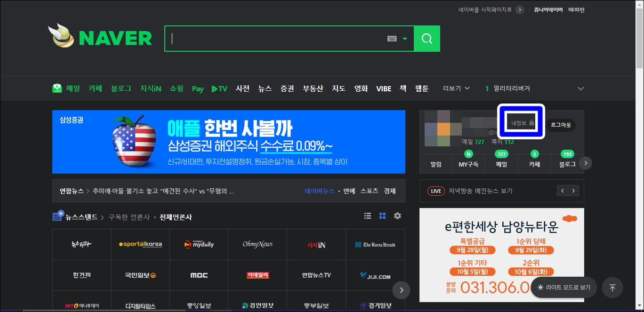The height and width of the screenshot is (312, 644).
Task: Open mydaily press tile
Action: (199, 244)
